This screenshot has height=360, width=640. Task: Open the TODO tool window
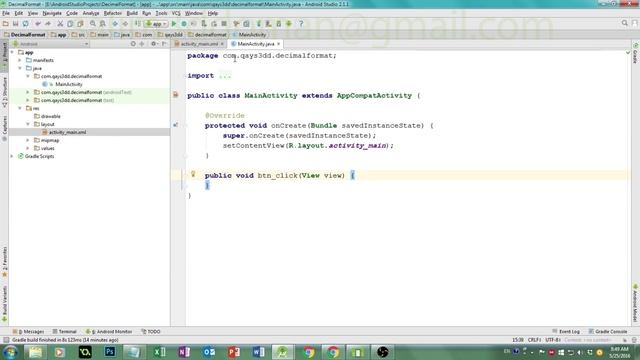(151, 331)
